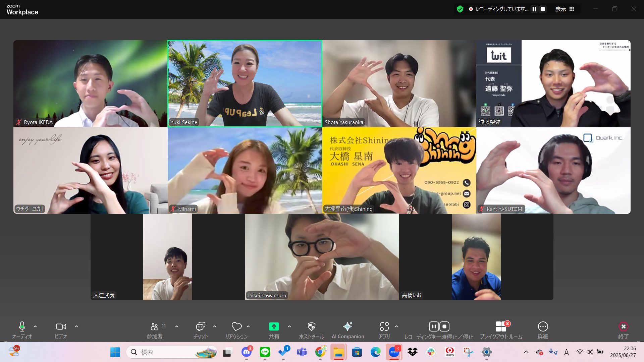Stop recording from the bottom toolbar

444,326
